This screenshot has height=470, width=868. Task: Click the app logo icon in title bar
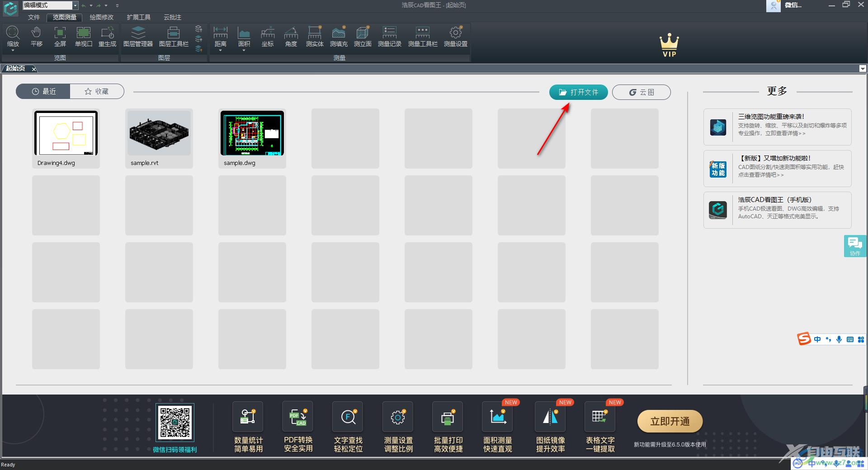pyautogui.click(x=10, y=8)
